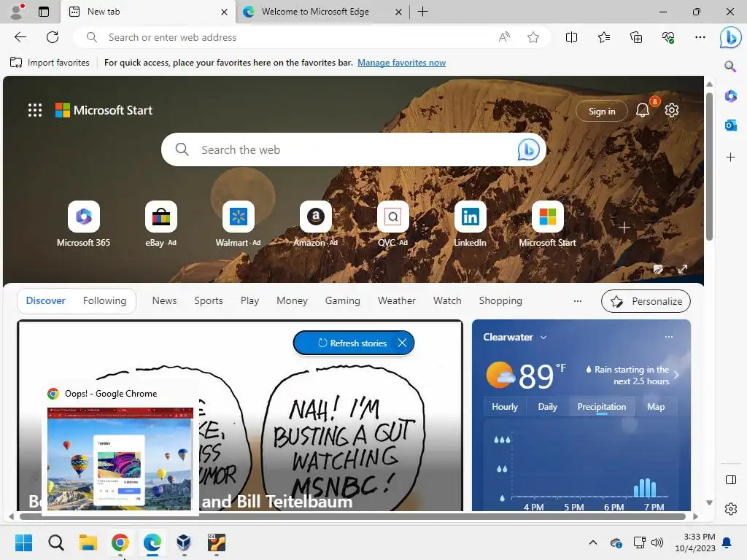Open the split screen icon

point(571,37)
